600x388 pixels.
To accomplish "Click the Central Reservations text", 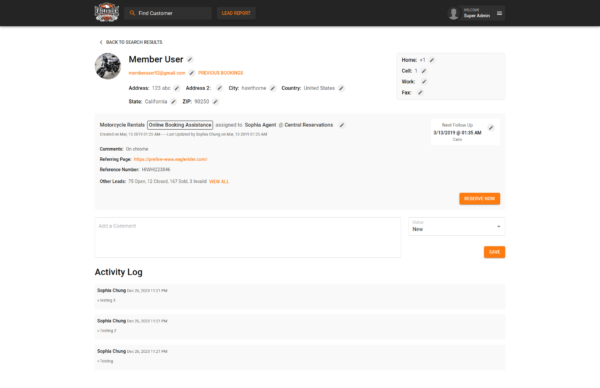I will (309, 125).
